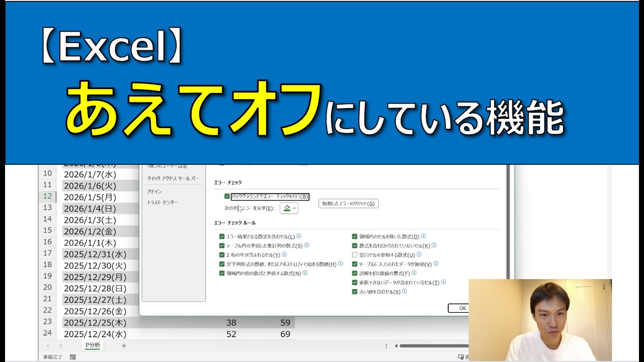Click the horizontal scrollbar left arrow
644x362 pixels.
(396, 345)
